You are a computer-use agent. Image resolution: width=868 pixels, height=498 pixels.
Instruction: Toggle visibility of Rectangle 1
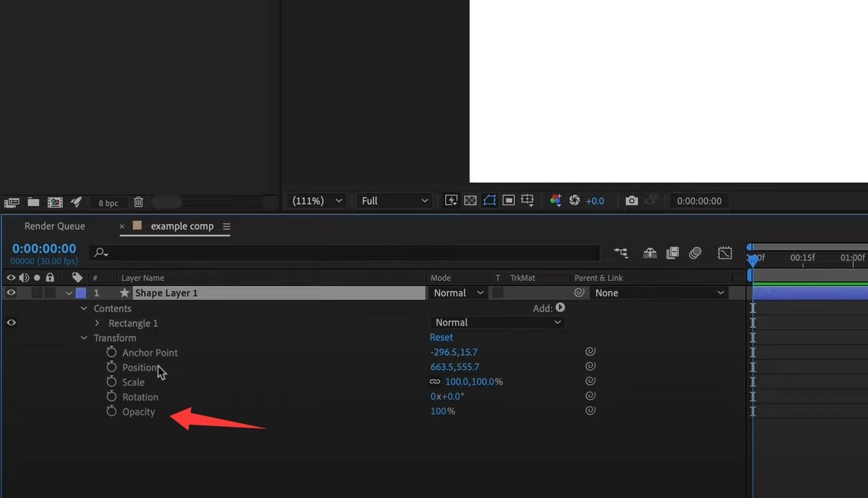tap(11, 323)
